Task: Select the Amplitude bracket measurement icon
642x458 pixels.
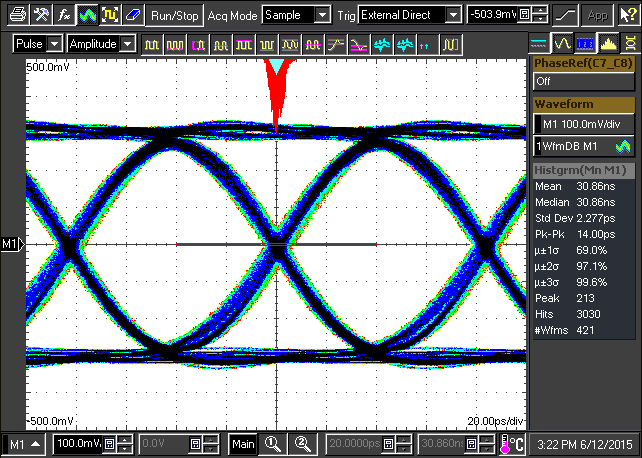Action: 198,44
